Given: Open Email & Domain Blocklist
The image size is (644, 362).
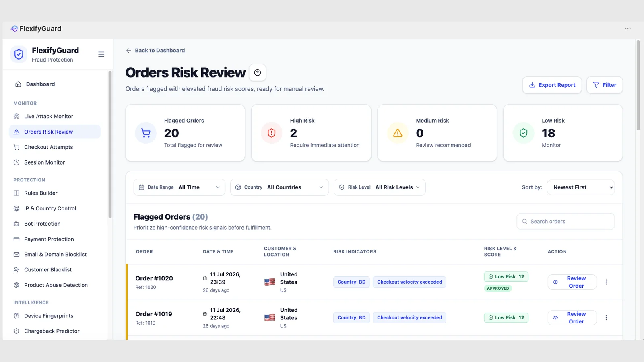Looking at the screenshot, I should pyautogui.click(x=55, y=255).
